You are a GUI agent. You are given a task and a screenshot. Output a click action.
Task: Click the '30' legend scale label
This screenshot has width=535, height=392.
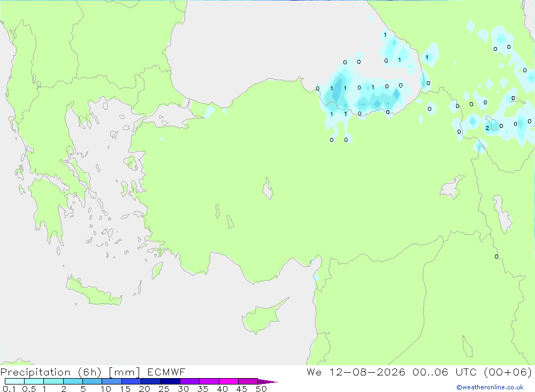184,389
